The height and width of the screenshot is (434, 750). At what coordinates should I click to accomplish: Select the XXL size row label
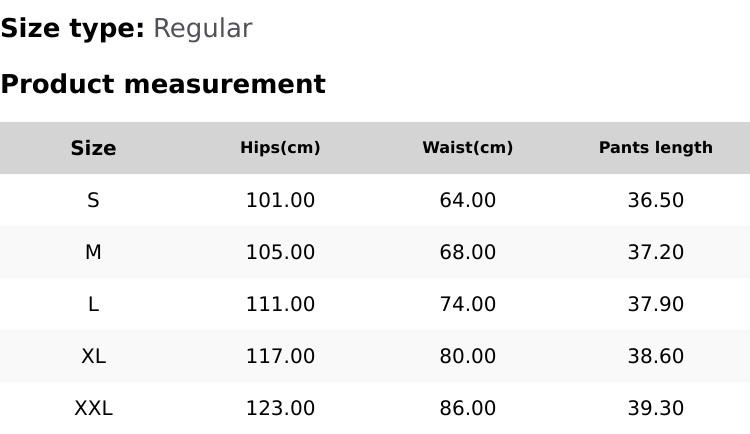coord(93,408)
